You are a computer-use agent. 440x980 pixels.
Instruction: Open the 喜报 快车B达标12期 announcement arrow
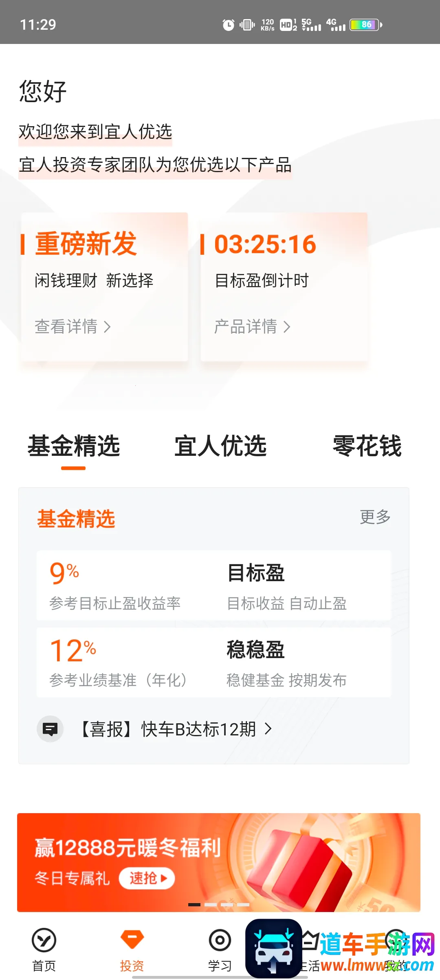tap(268, 729)
